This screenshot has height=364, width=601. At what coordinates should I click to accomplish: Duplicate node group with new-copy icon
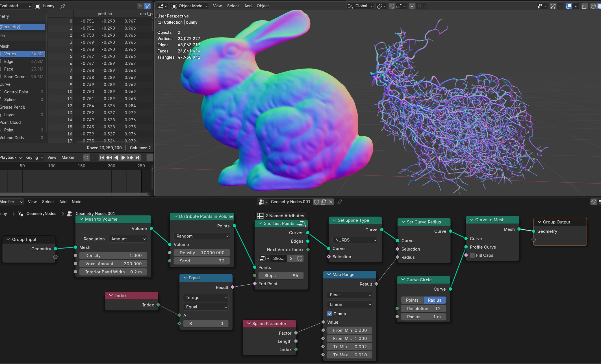(x=324, y=202)
